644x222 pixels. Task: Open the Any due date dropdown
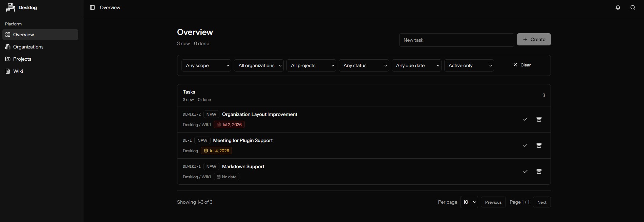point(416,65)
